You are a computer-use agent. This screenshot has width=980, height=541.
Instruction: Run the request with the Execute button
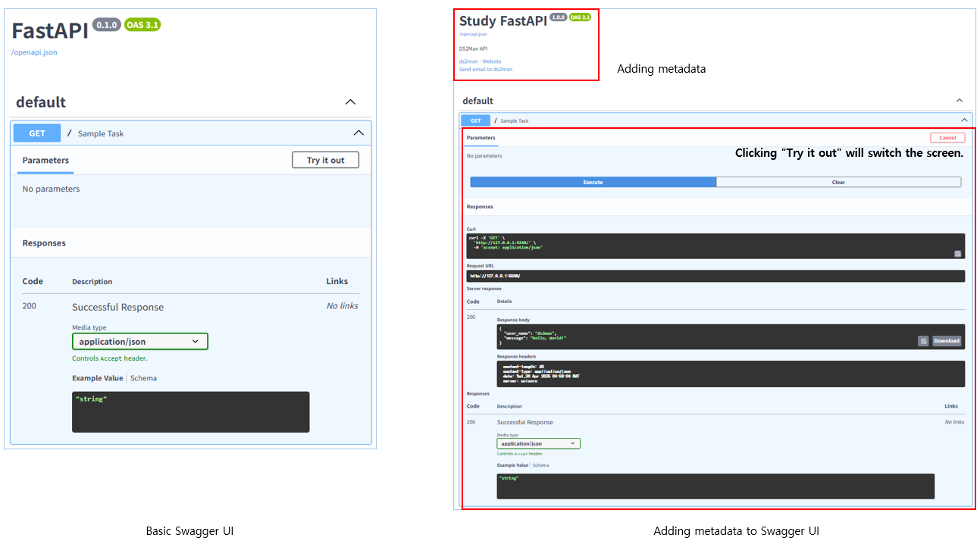click(593, 182)
